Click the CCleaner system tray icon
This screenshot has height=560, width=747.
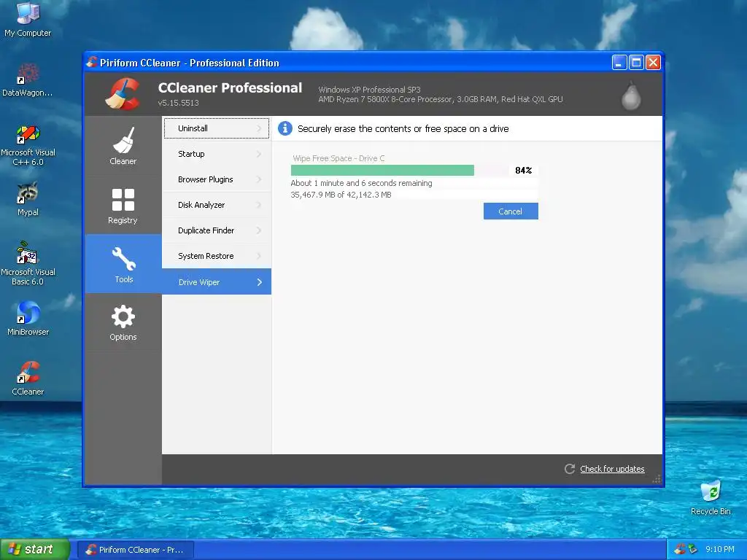pos(680,549)
